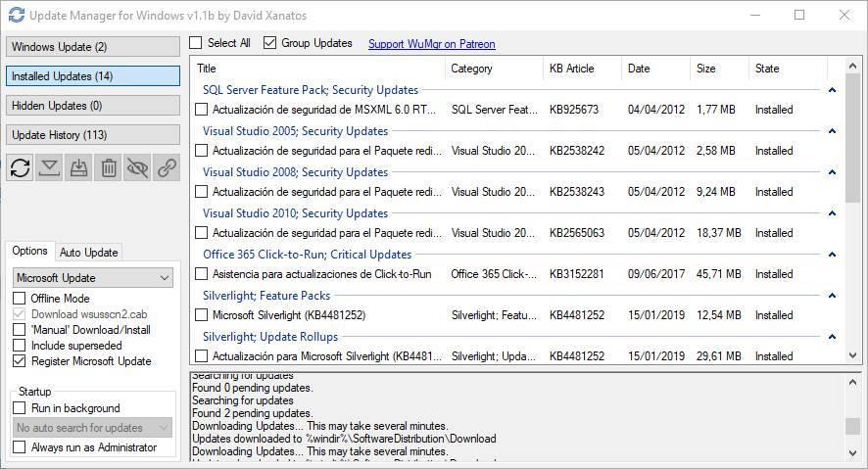Click log pane scrollbar up arrow
Image resolution: width=868 pixels, height=469 pixels.
click(x=852, y=382)
